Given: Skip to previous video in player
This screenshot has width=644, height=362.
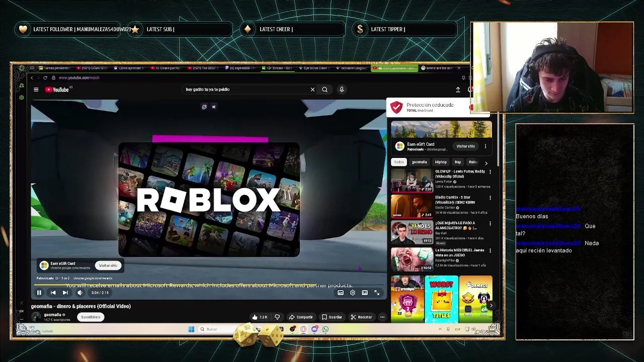Looking at the screenshot, I should click(x=53, y=293).
